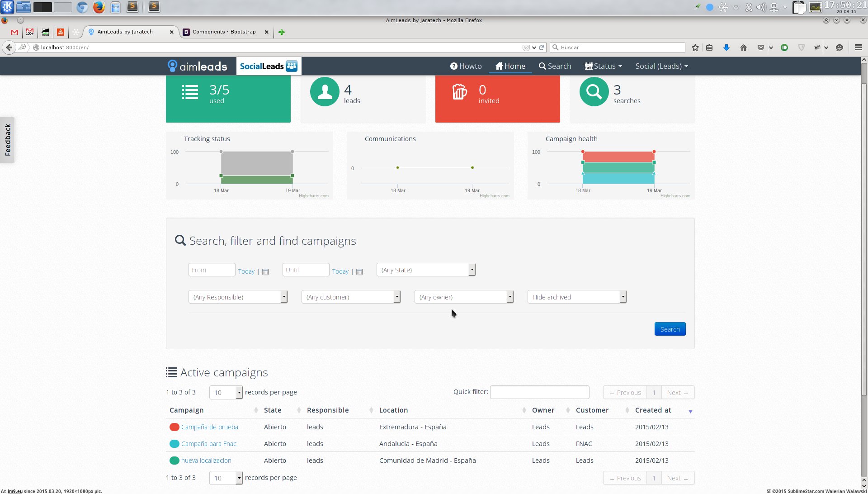Screen dimensions: 868x494
Task: Click the Firefox icon in taskbar
Action: [x=99, y=7]
